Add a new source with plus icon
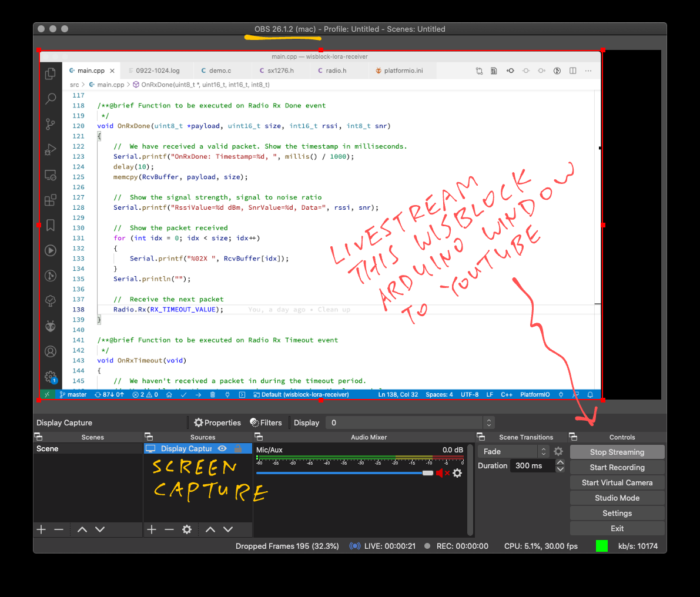This screenshot has height=597, width=700. pos(152,529)
